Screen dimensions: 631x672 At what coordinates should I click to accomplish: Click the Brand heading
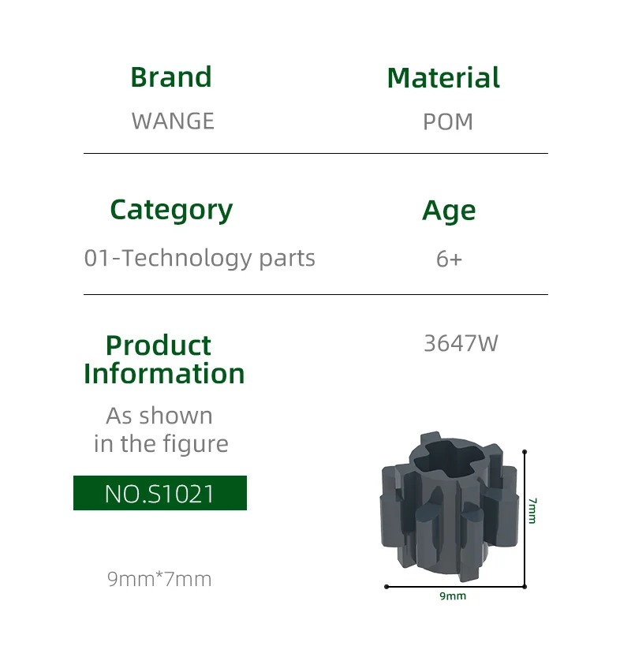[x=171, y=77]
